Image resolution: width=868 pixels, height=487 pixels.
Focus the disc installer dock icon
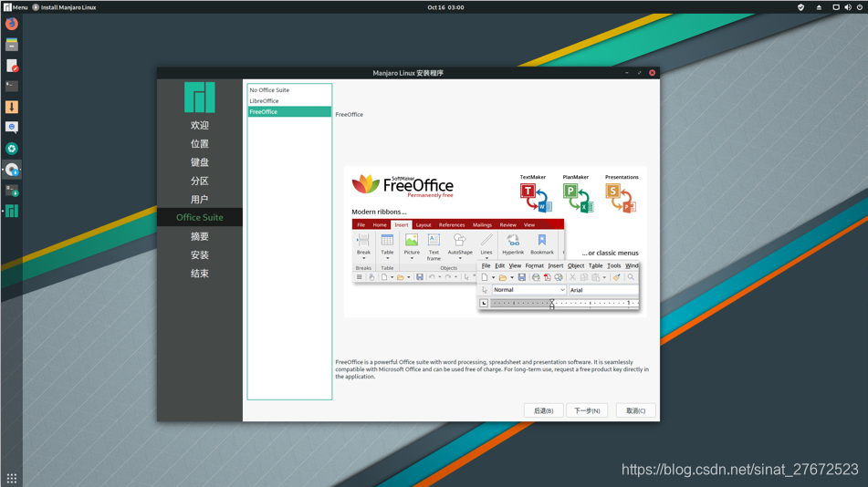(x=12, y=170)
